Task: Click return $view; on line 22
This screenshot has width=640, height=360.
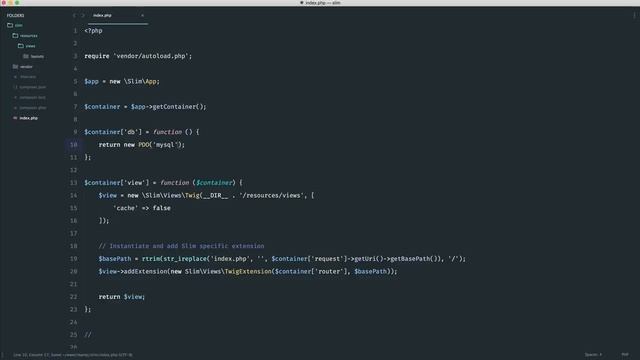Action: click(122, 296)
